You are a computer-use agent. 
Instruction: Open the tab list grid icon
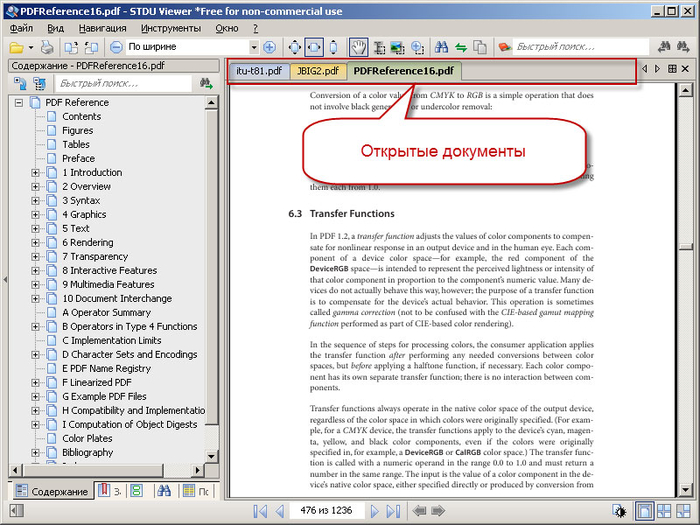pos(672,69)
